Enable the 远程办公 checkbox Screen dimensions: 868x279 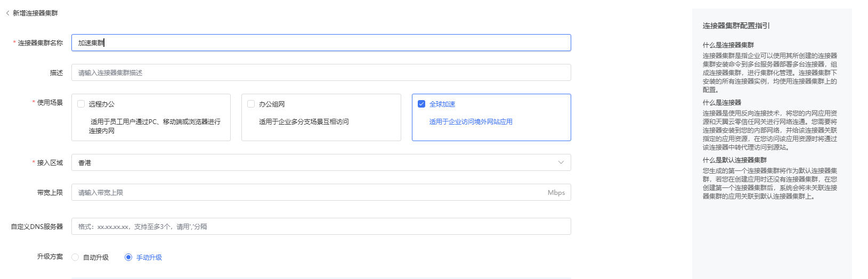click(x=81, y=104)
